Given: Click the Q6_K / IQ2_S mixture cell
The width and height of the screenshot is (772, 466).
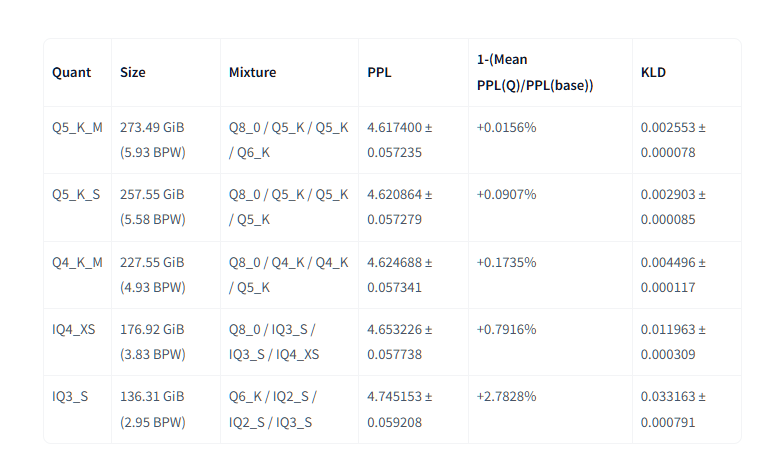Looking at the screenshot, I should [x=273, y=409].
